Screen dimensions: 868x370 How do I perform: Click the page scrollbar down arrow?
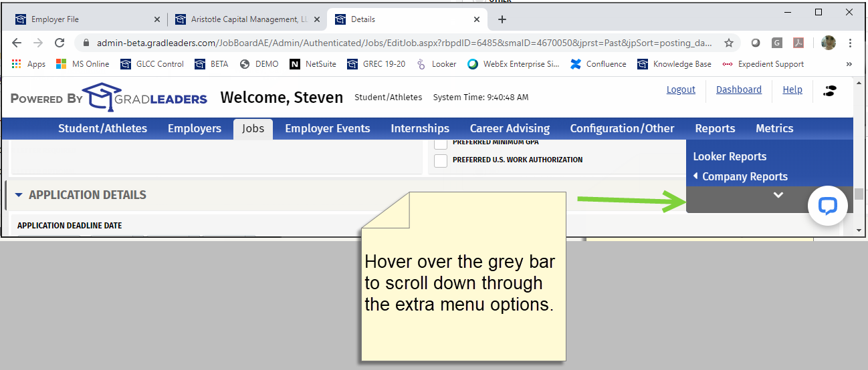(x=859, y=230)
